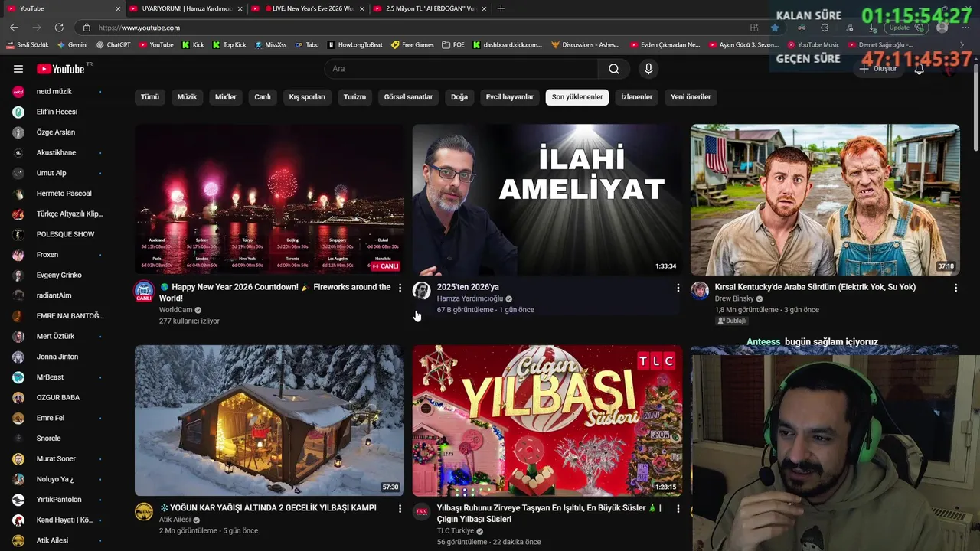Open Gemini bookmark
Image resolution: width=980 pixels, height=551 pixels.
[x=71, y=45]
